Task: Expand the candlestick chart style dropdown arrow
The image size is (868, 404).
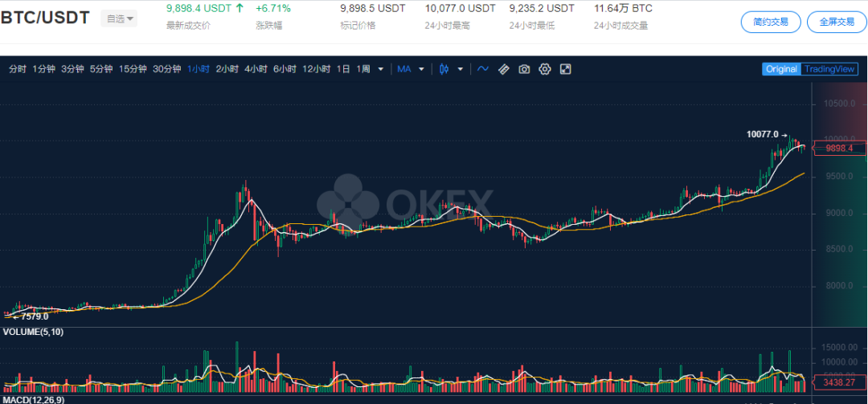Action: pyautogui.click(x=461, y=69)
